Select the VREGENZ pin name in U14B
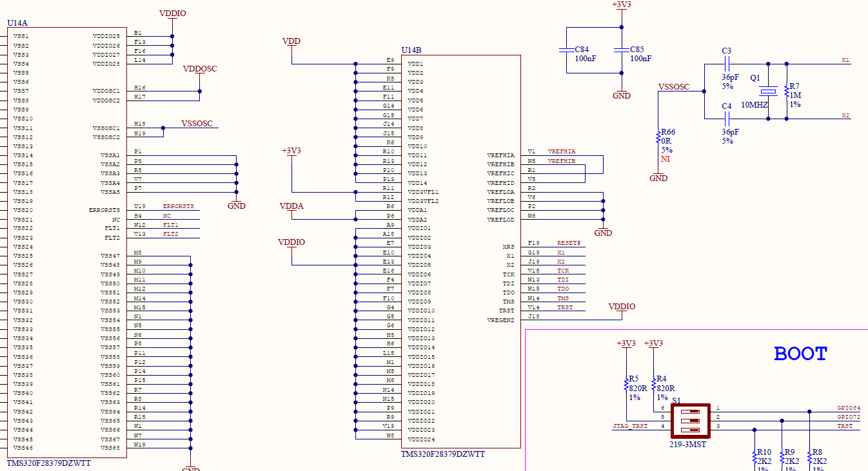 [x=501, y=320]
